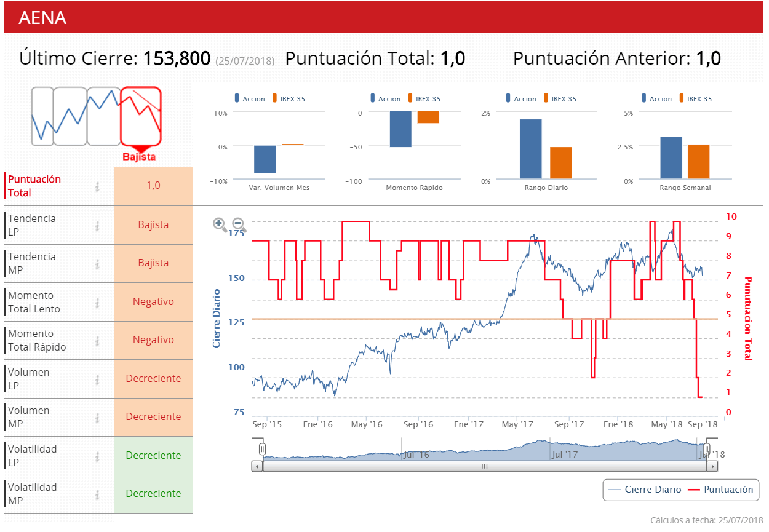Viewport: 769px width, 532px height.
Task: Click the Jul '17 navigator label
Action: 565,455
